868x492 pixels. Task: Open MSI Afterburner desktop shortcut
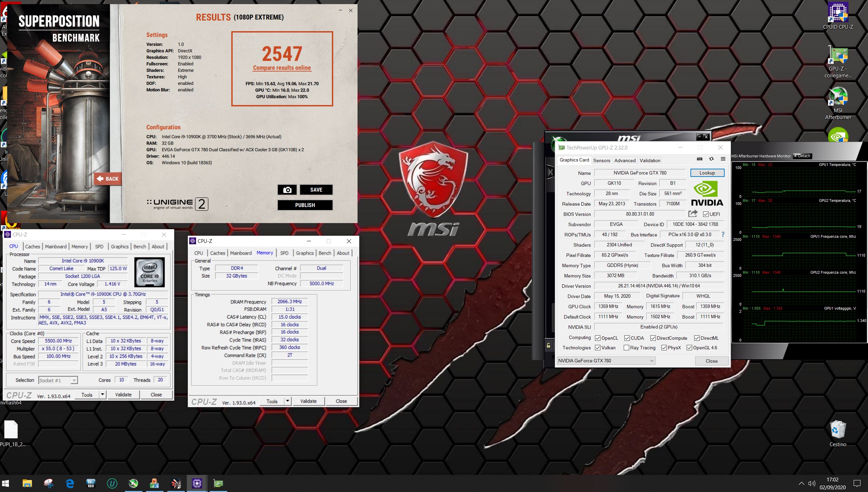coord(838,103)
